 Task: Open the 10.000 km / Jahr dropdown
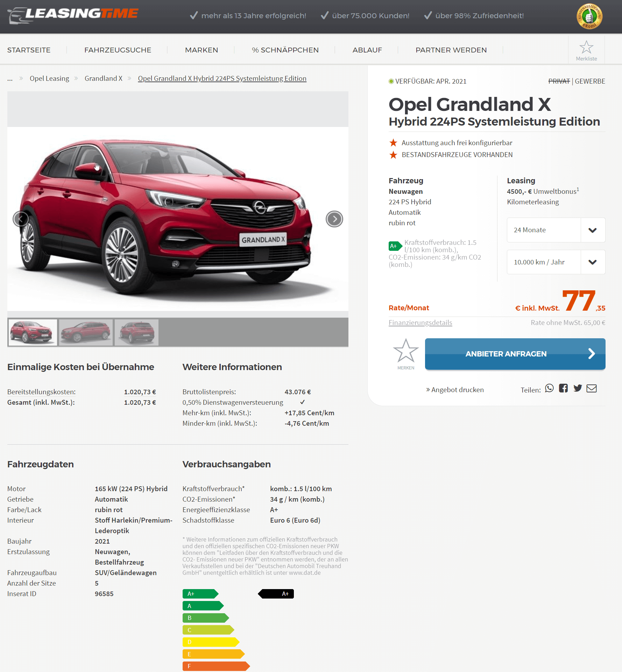556,262
